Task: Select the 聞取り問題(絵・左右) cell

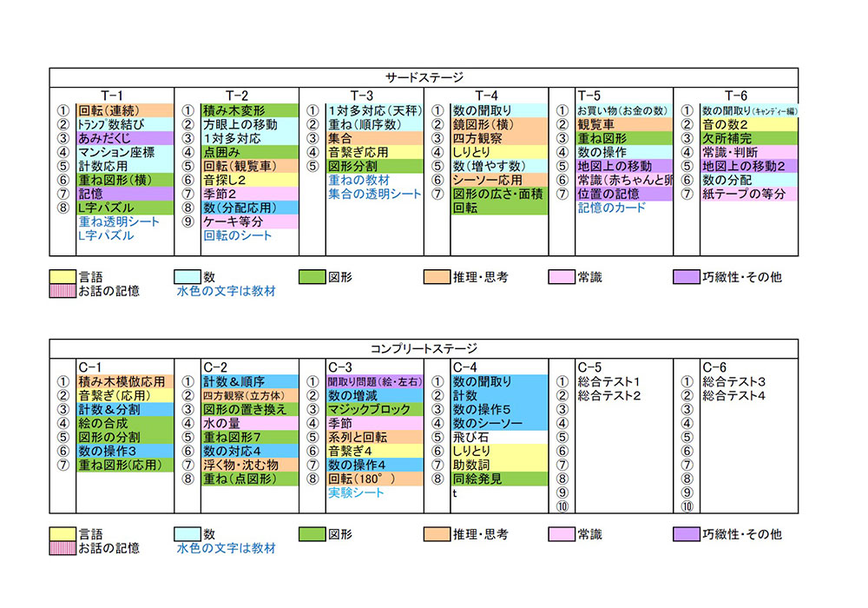Action: coord(375,381)
